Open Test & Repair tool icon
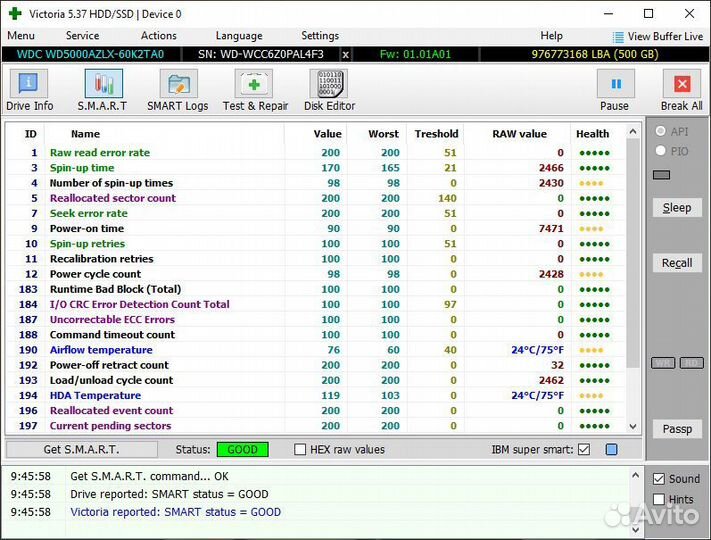Screen dimensions: 711x540 pos(253,83)
